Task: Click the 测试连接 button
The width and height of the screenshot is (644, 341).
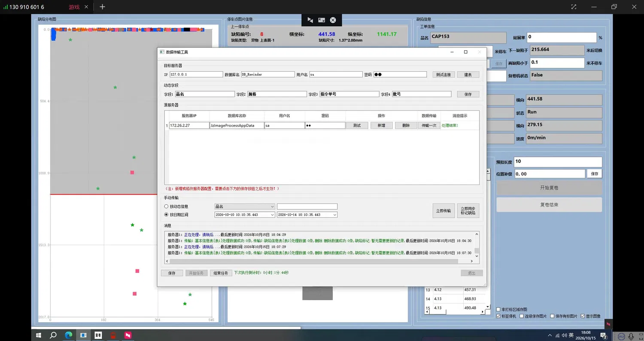Action: tap(444, 74)
